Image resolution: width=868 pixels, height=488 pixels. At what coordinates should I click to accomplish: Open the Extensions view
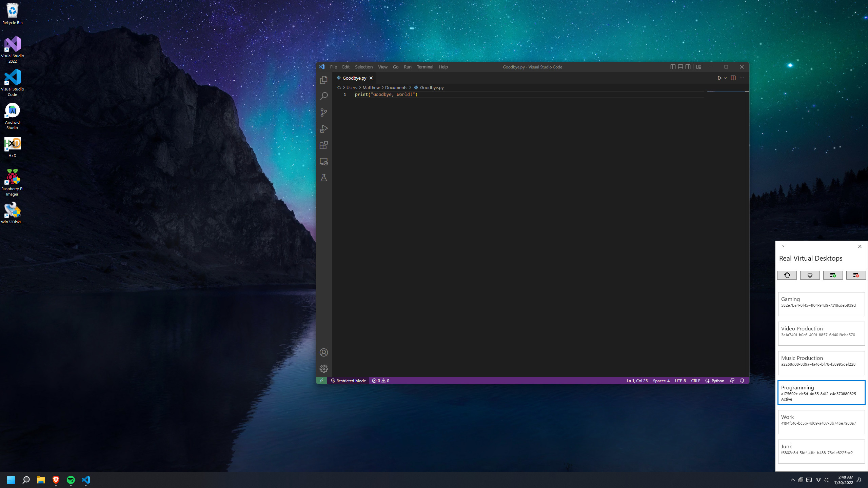click(x=324, y=145)
